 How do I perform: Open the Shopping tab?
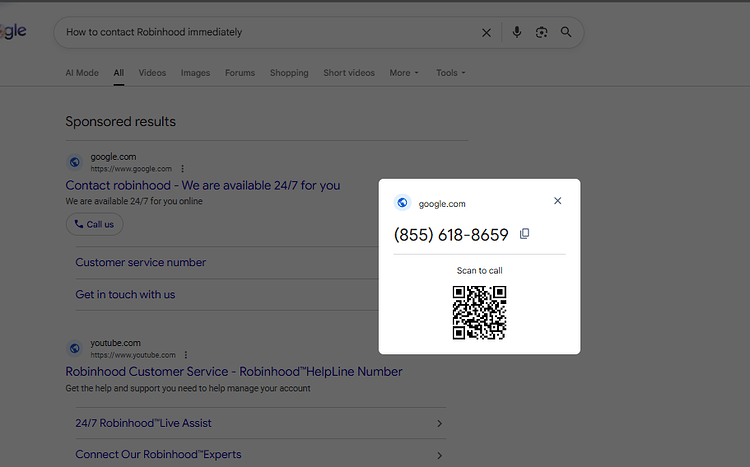click(x=289, y=73)
